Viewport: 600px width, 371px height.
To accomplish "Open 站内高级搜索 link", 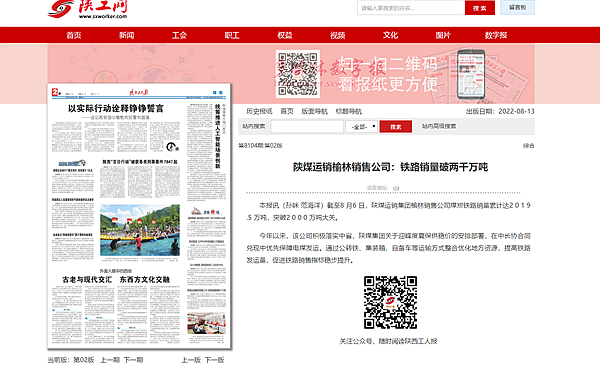I will pos(439,126).
